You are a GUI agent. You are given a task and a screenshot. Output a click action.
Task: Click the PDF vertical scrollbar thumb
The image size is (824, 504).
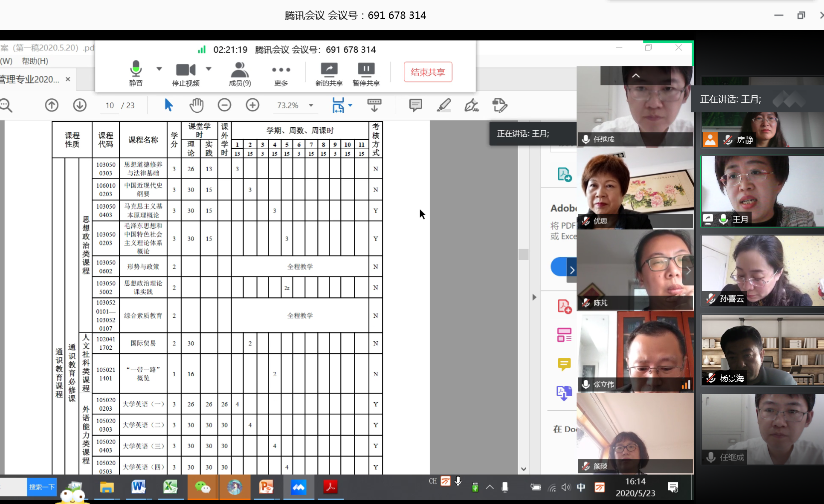tap(524, 254)
